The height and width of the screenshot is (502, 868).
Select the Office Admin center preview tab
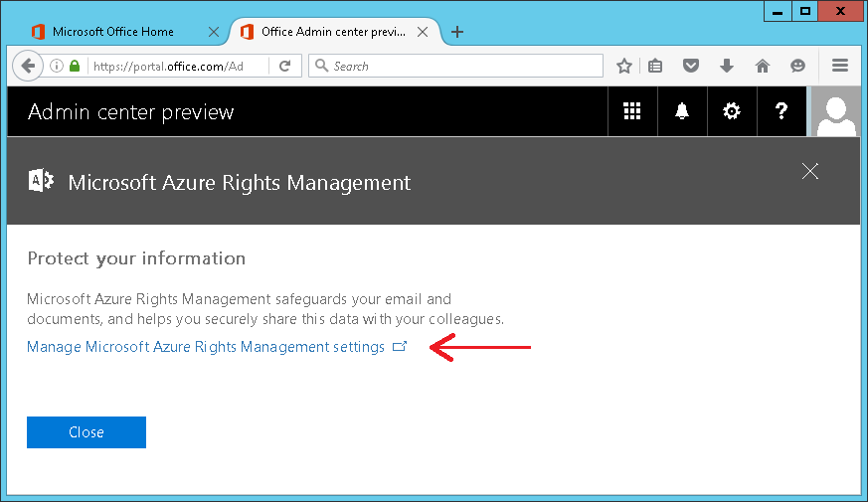coord(333,32)
